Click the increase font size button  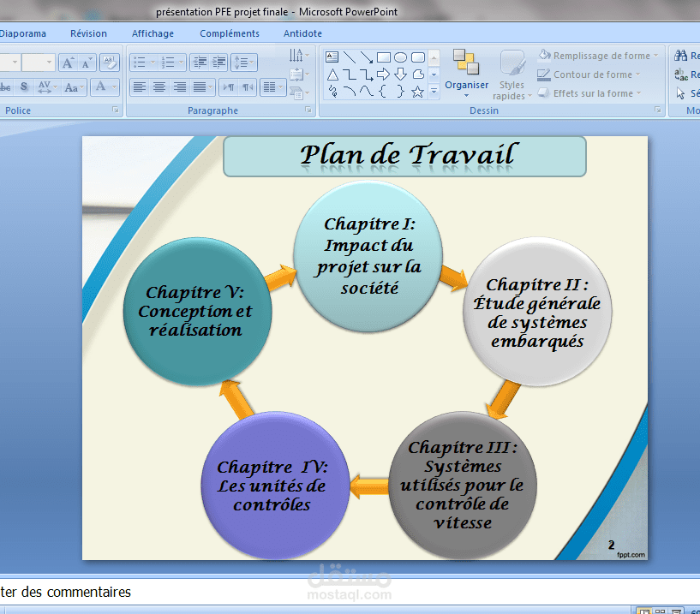point(68,63)
